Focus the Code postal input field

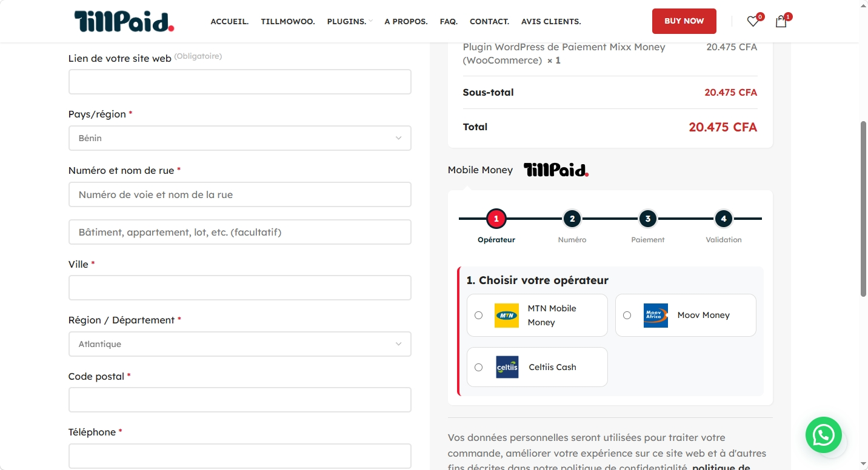(240, 400)
